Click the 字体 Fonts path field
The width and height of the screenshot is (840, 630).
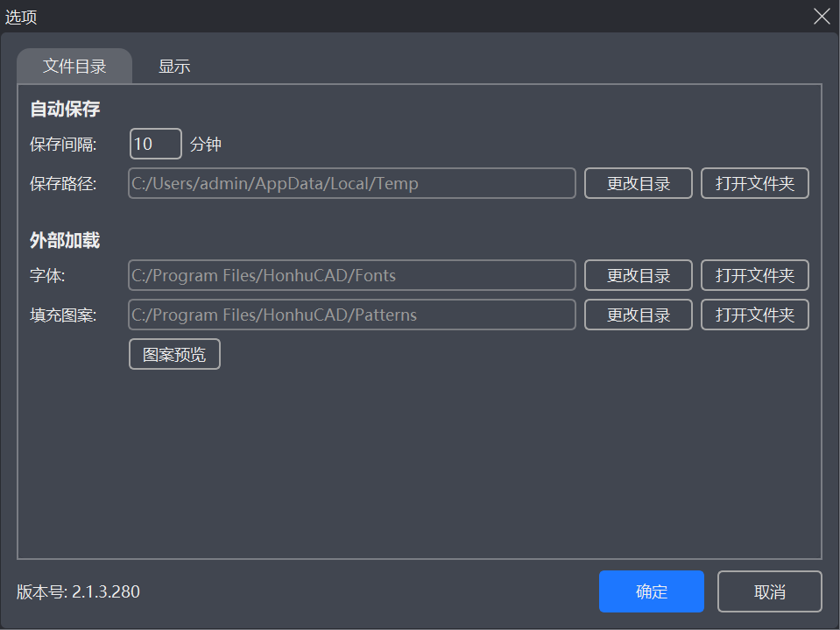(351, 275)
